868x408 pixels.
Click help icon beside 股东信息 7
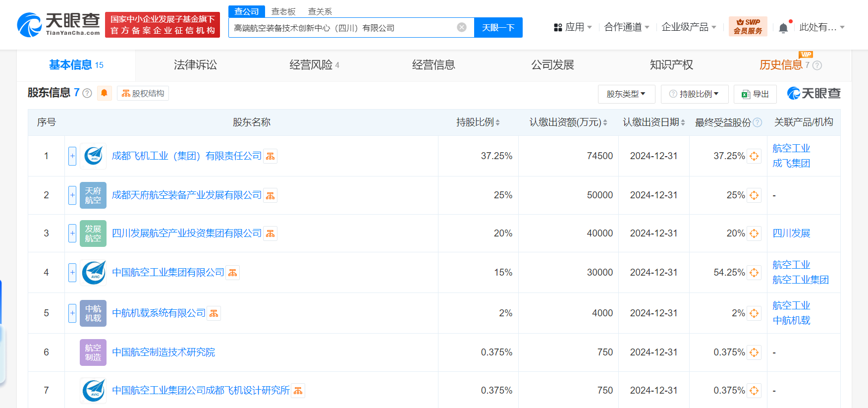pos(87,93)
